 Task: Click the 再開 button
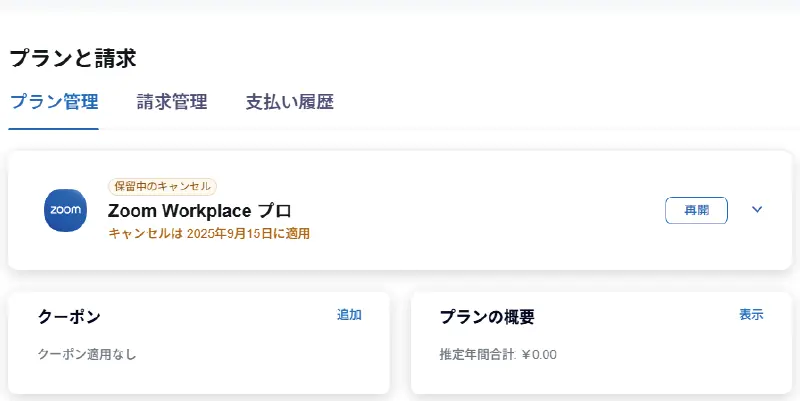tap(696, 210)
